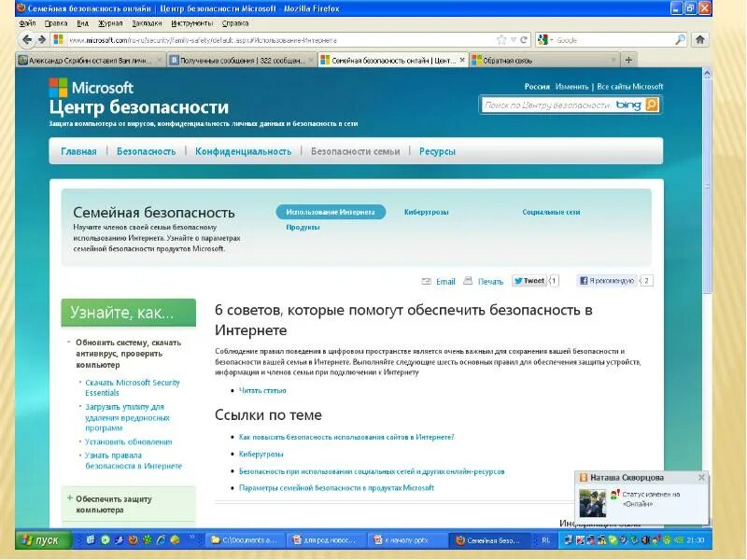Select Использование Интернета pill tab
747x560 pixels.
[x=331, y=212]
